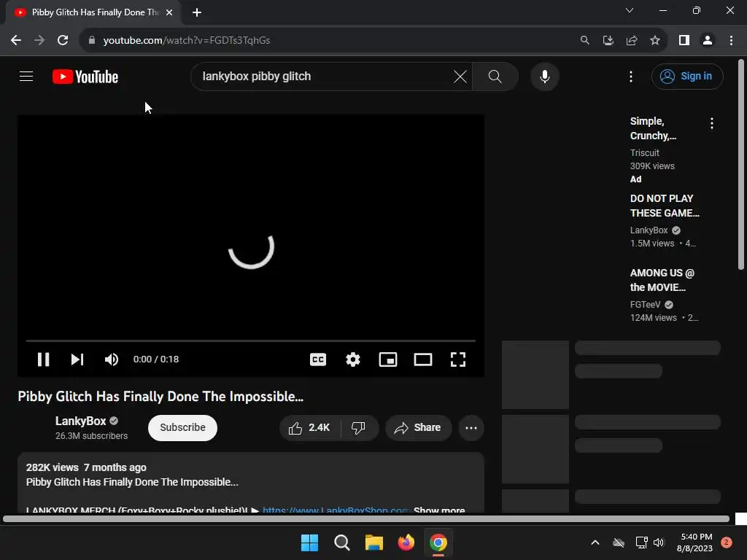
Task: Pause the video
Action: (43, 359)
